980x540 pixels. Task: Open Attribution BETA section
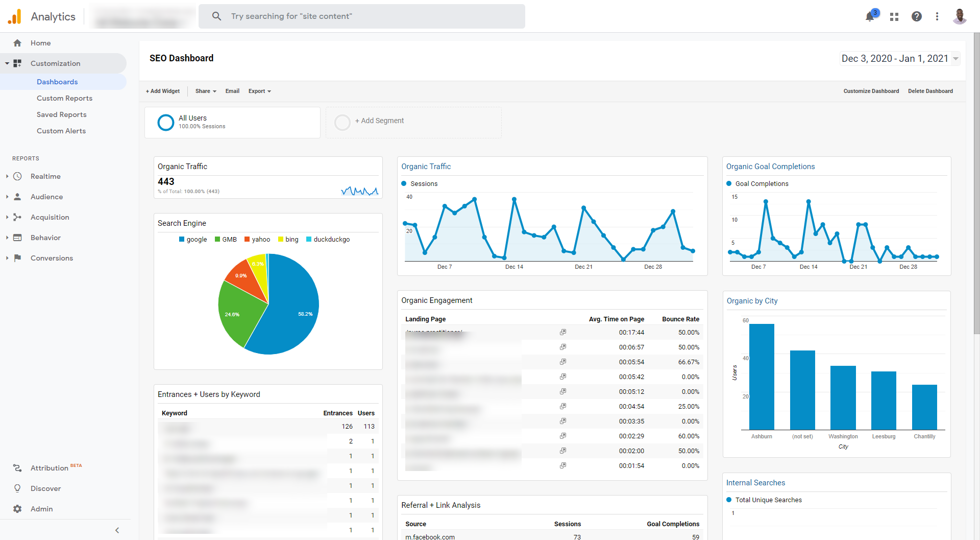[x=56, y=468]
